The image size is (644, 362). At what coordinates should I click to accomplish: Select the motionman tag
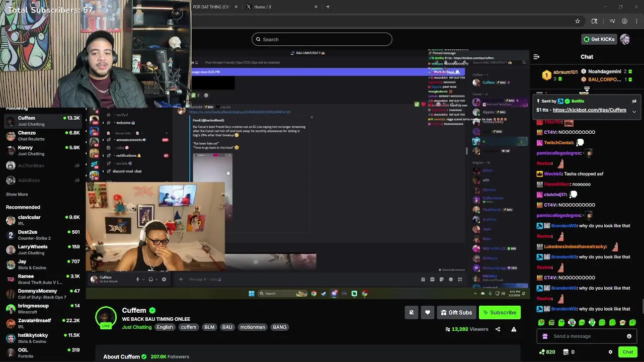point(253,327)
